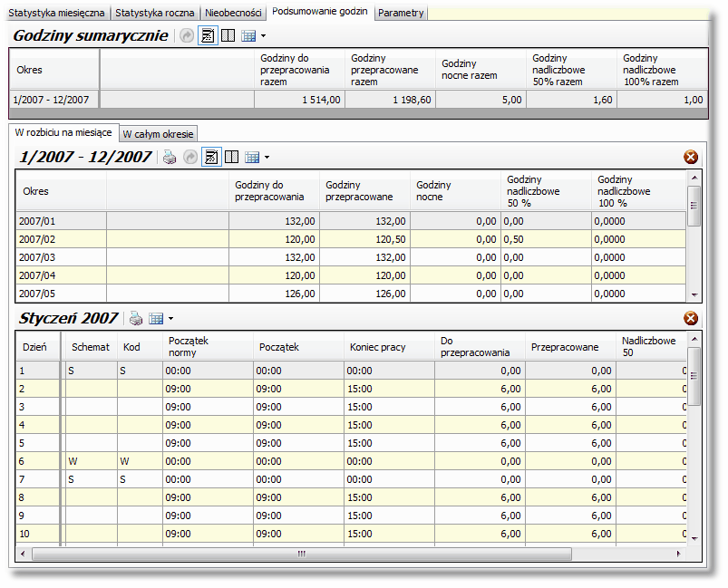
Task: Open the grid dropdown arrow beside Styczeń 2007
Action: pos(170,318)
